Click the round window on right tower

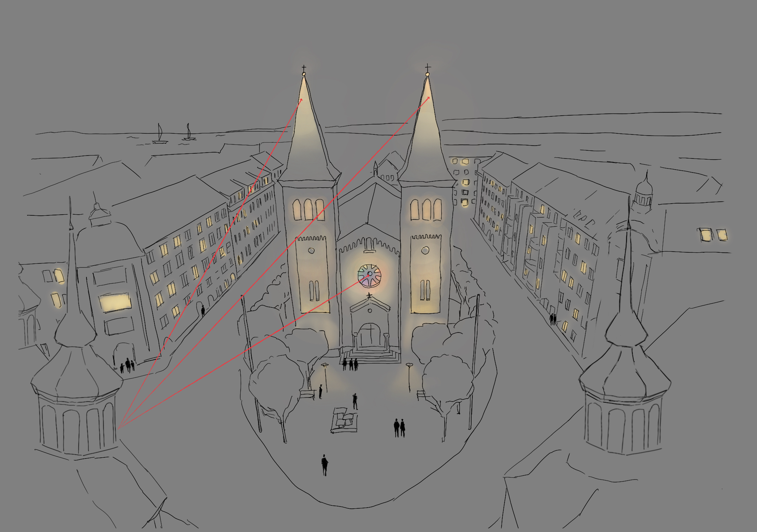tap(425, 250)
